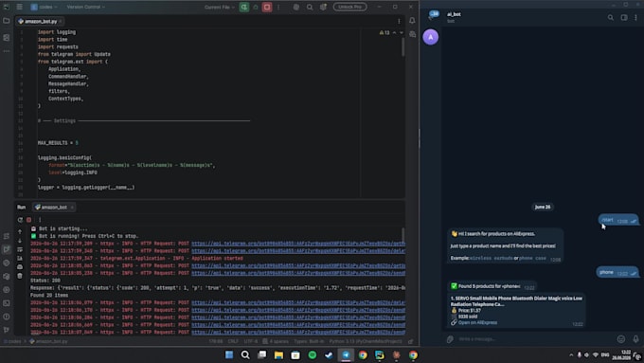Open more options in the Run panel toolbar
The width and height of the screenshot is (644, 363).
click(40, 220)
